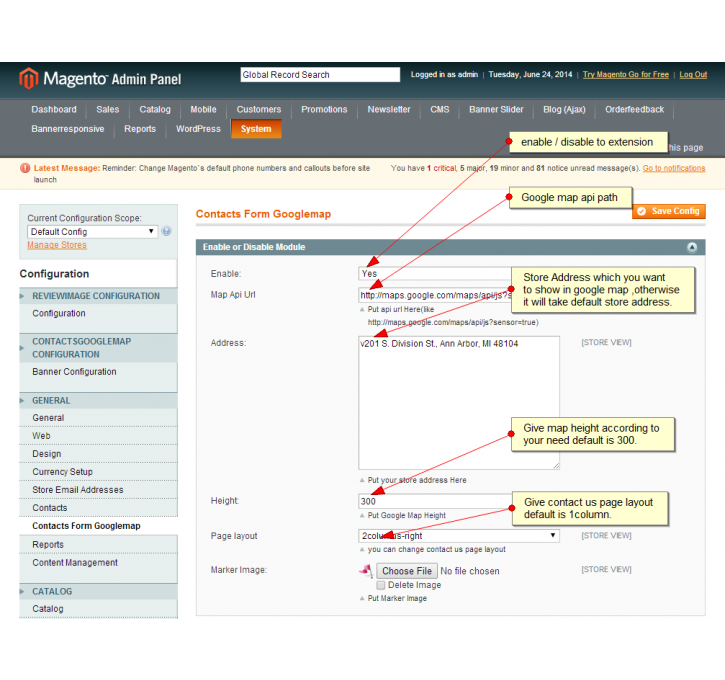The width and height of the screenshot is (725, 680).
Task: Follow the Manage Stores link
Action: tap(57, 245)
